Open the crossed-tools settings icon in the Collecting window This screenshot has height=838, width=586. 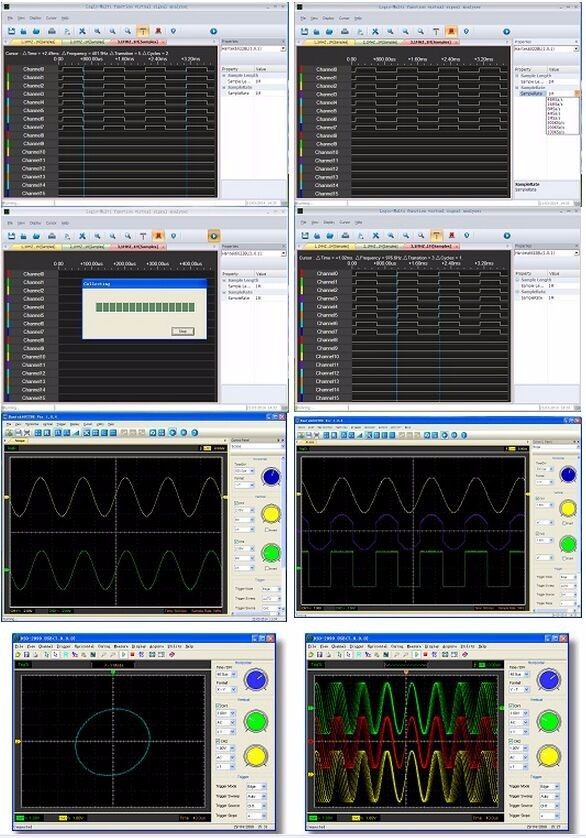(x=82, y=236)
